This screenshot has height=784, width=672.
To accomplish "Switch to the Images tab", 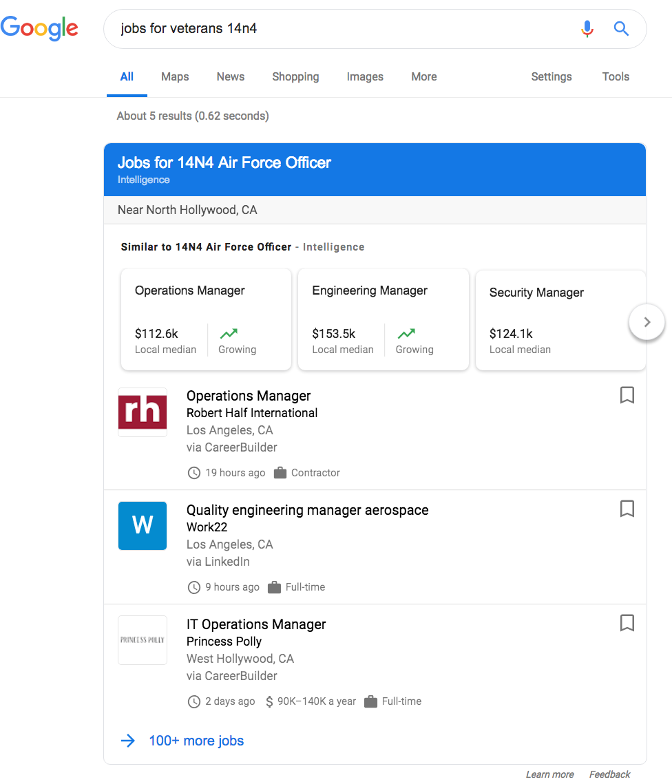I will [x=365, y=77].
